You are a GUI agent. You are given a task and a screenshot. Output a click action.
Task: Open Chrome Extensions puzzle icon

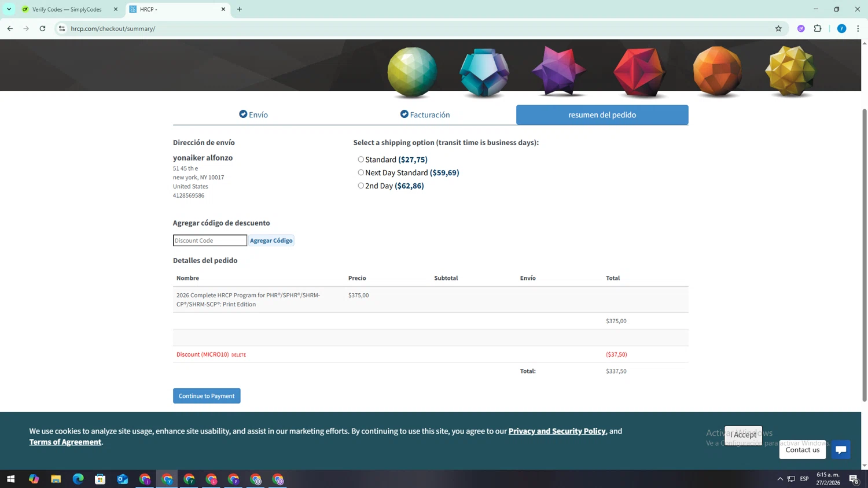tap(818, 28)
